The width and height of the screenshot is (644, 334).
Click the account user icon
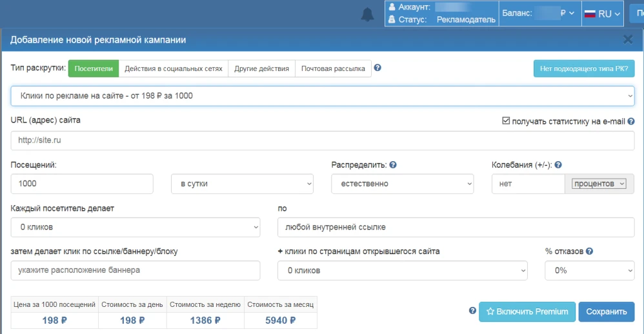[x=392, y=7]
